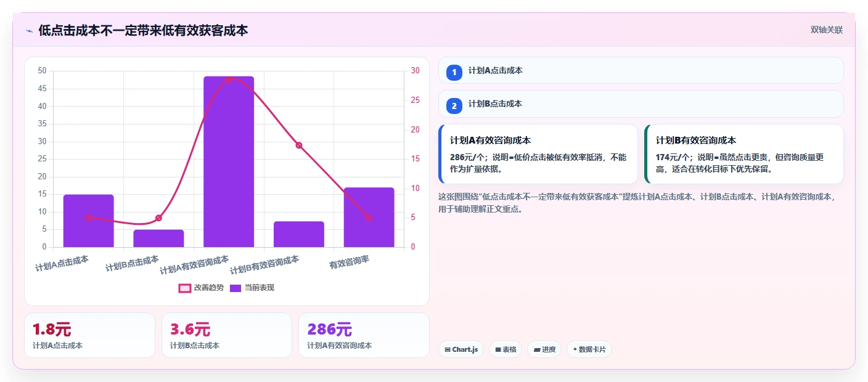Click the 双轴关联 label in the header
Screen dimensions: 868x382
[x=826, y=30]
